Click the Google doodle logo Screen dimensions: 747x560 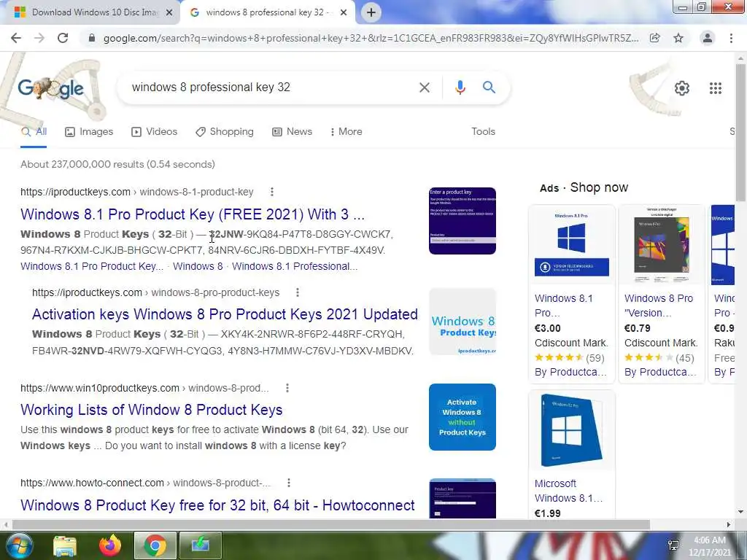pyautogui.click(x=51, y=88)
